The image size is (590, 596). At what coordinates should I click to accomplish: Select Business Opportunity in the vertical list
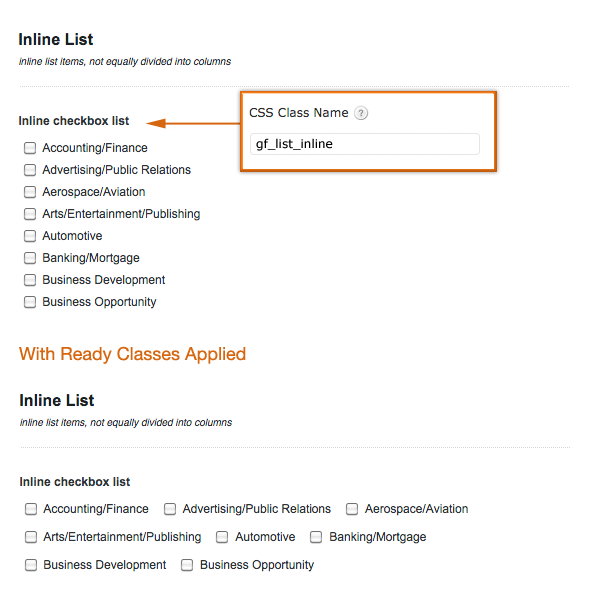click(x=30, y=302)
